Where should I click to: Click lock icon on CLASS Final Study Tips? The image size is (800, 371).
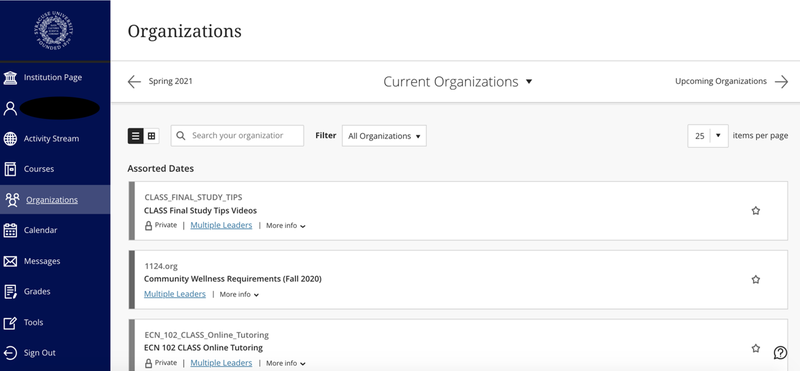(148, 226)
